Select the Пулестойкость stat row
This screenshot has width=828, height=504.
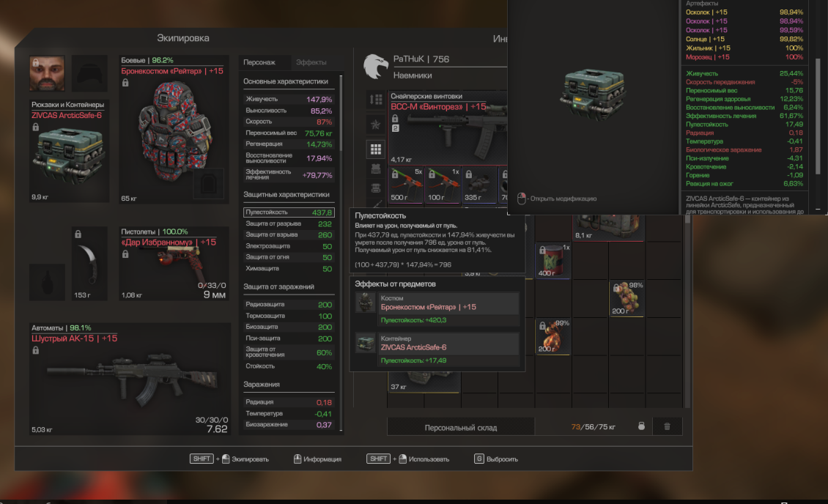(289, 212)
